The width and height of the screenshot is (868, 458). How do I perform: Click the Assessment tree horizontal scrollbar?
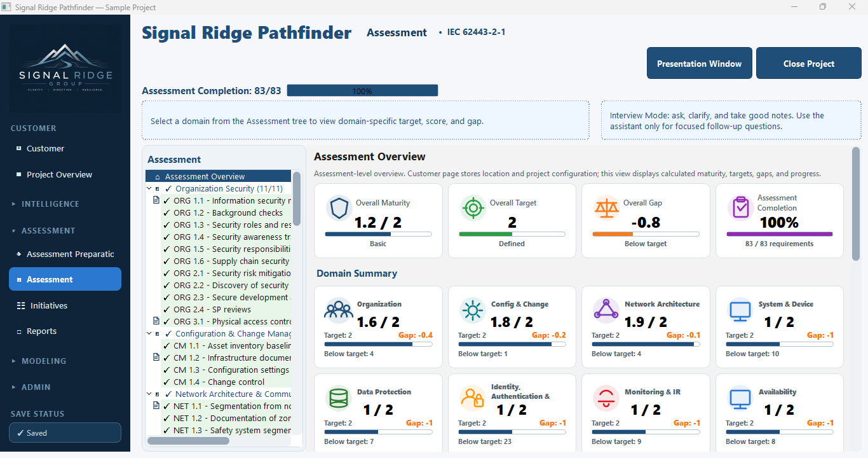188,441
